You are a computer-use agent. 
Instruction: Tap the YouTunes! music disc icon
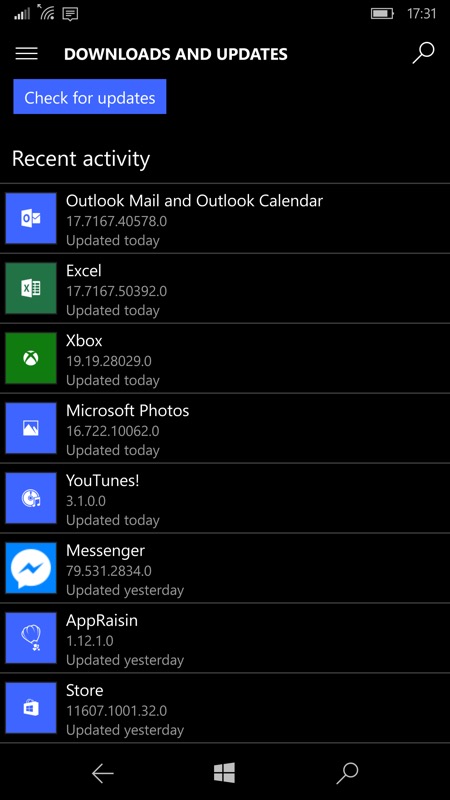(31, 498)
